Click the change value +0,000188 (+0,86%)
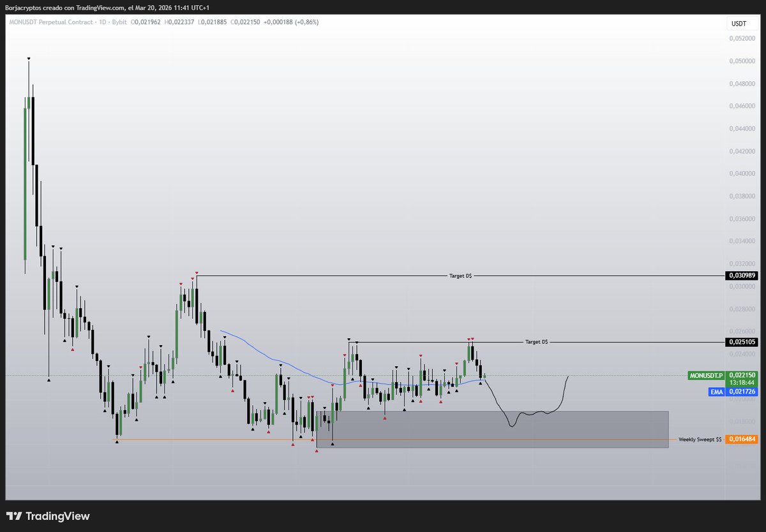766x532 pixels. point(292,22)
